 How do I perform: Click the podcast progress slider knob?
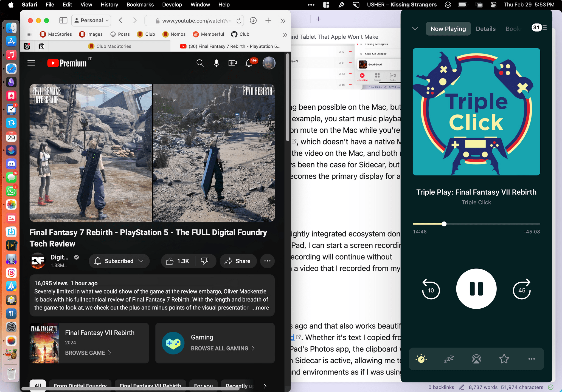444,224
